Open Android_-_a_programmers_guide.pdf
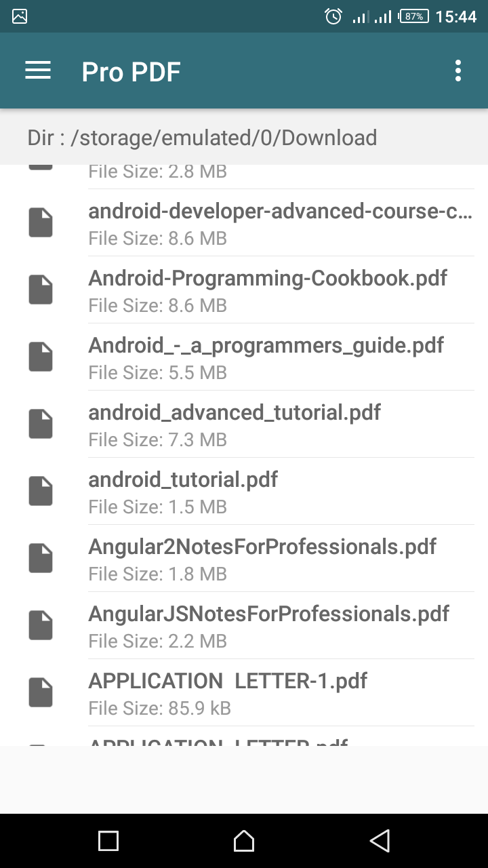This screenshot has height=868, width=488. click(x=266, y=357)
